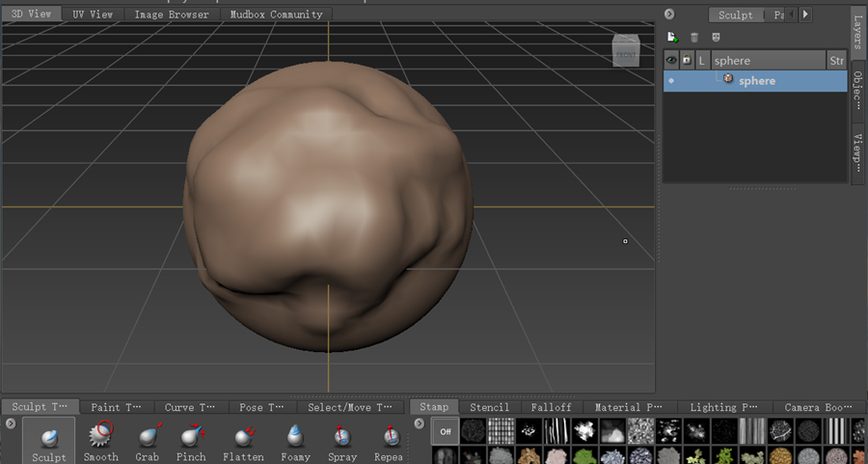This screenshot has height=464, width=868.
Task: Click the layer mask face icon
Action: [x=716, y=37]
